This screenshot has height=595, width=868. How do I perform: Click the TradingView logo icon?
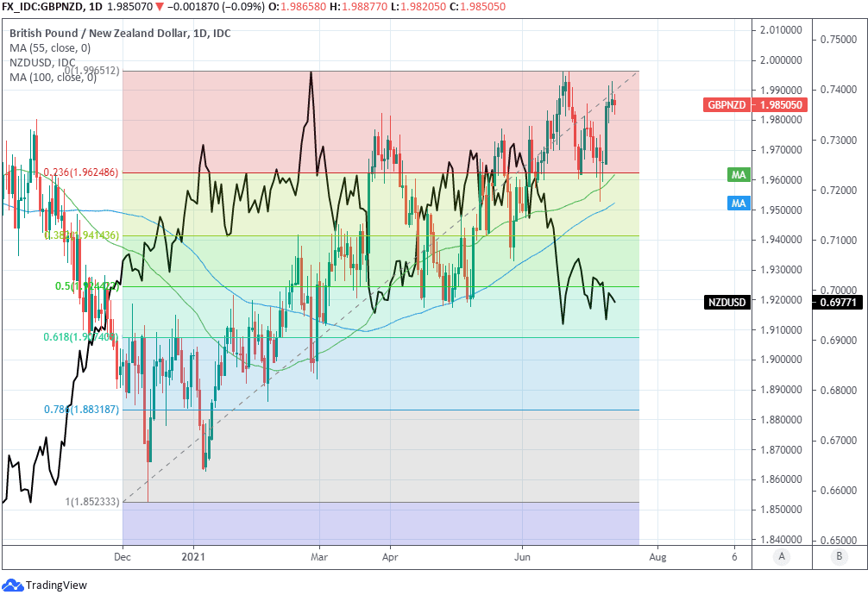(x=13, y=586)
